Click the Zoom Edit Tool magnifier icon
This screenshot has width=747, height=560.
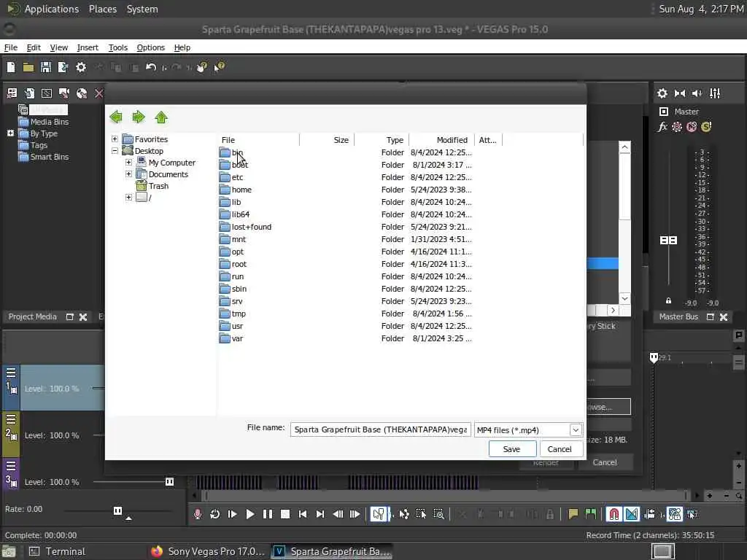[x=438, y=514]
